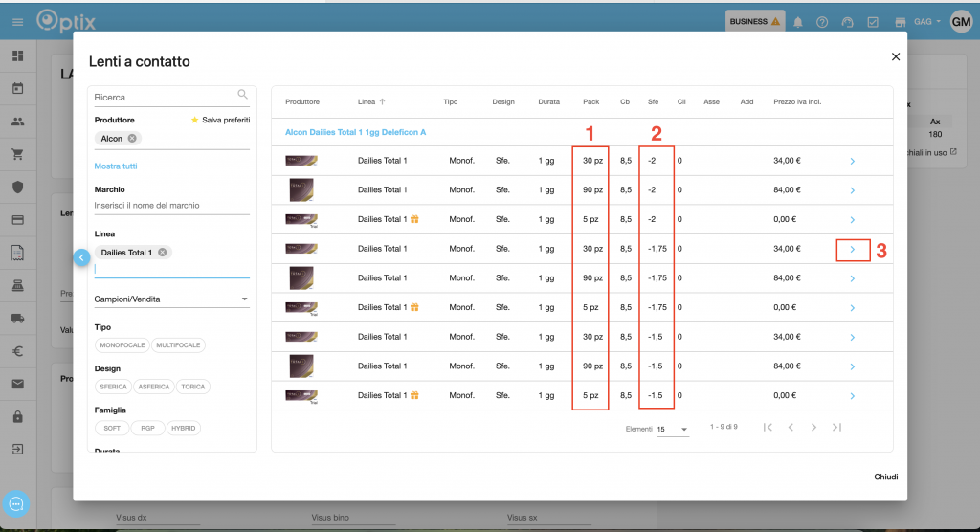This screenshot has width=980, height=532.
Task: Toggle the TORICA design filter
Action: pyautogui.click(x=193, y=387)
